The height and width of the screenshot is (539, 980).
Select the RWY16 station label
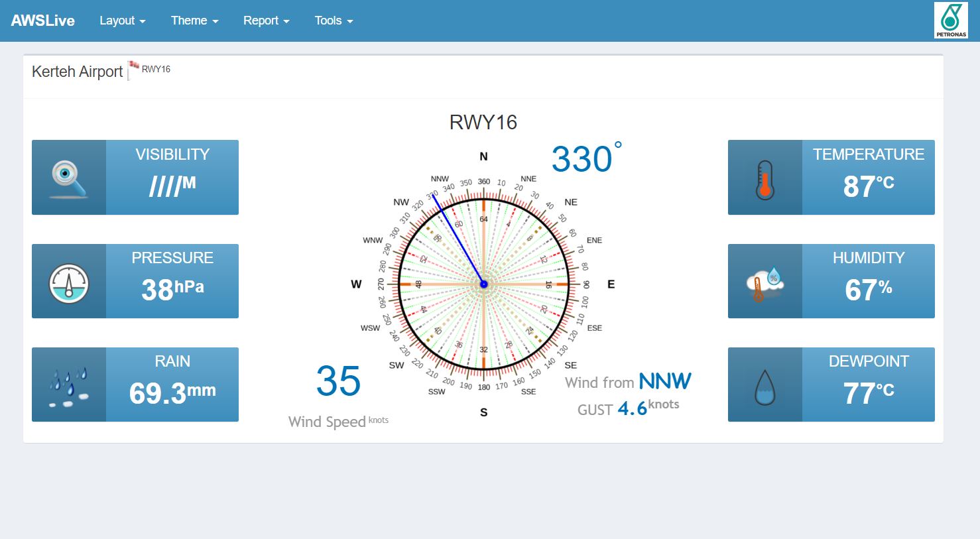156,69
